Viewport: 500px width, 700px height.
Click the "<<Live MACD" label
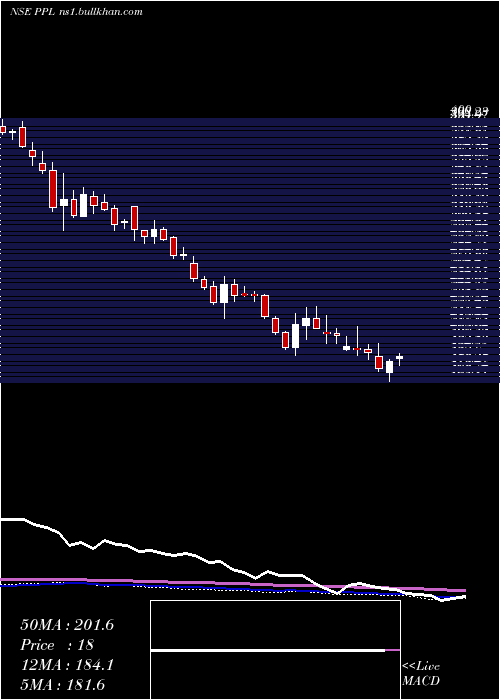[421, 673]
